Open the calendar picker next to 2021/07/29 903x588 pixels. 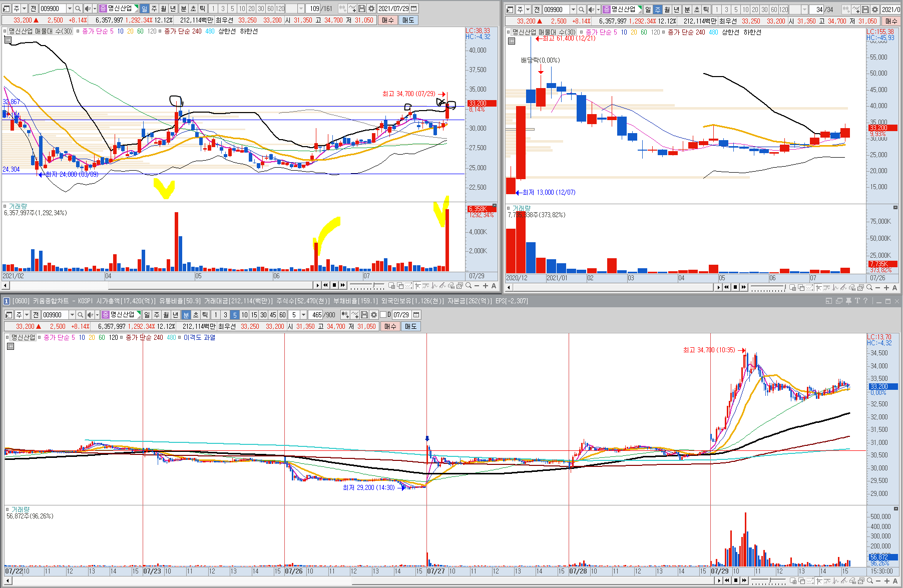pyautogui.click(x=414, y=9)
